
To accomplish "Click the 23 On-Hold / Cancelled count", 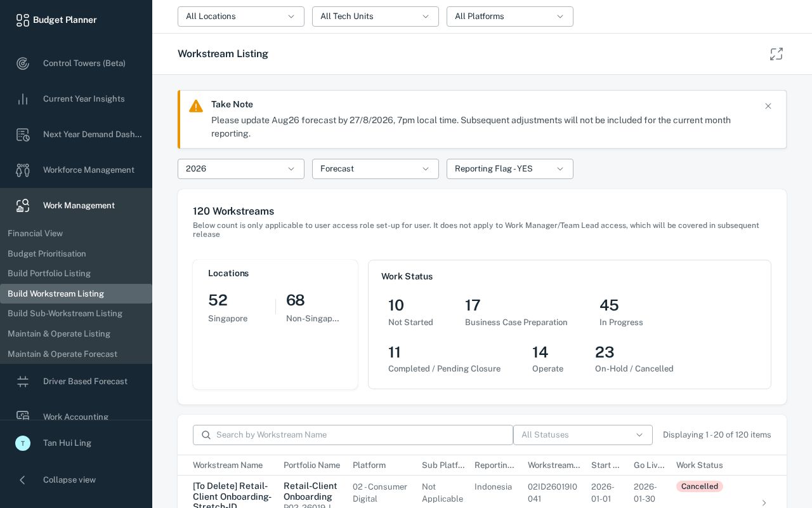I will (634, 359).
